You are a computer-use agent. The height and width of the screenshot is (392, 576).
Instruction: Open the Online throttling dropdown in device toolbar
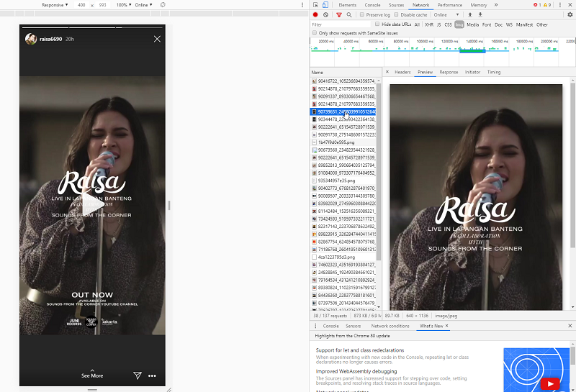point(143,5)
